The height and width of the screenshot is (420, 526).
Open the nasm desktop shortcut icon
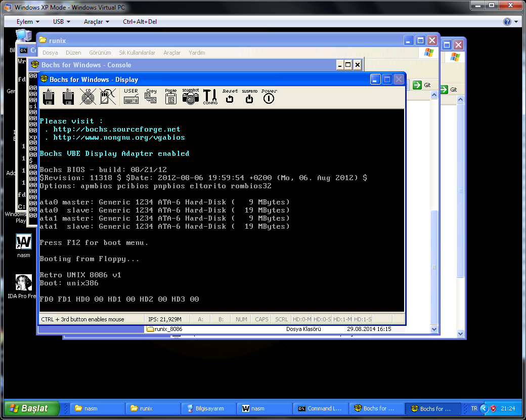coord(24,241)
